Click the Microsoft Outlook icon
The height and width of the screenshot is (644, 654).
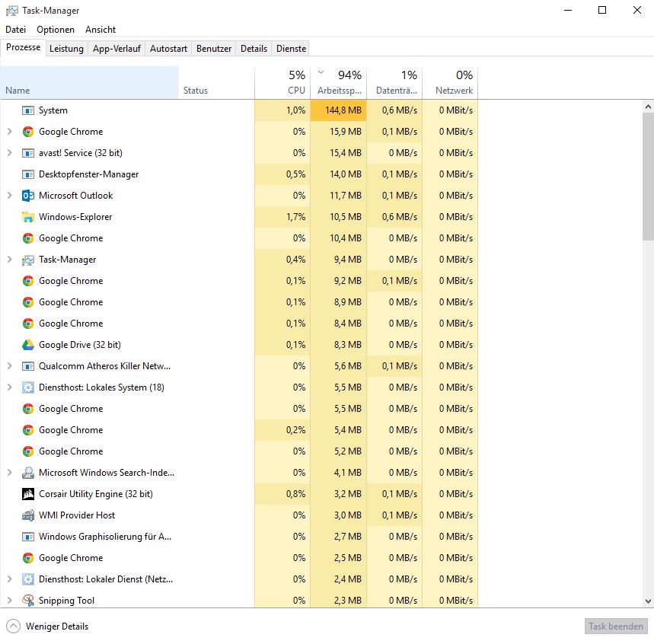(28, 196)
